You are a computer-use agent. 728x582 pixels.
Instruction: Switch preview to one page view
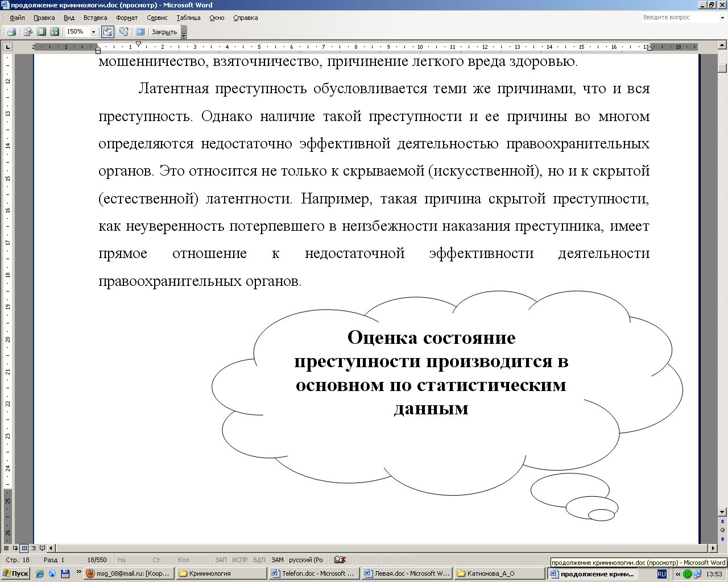click(x=41, y=32)
